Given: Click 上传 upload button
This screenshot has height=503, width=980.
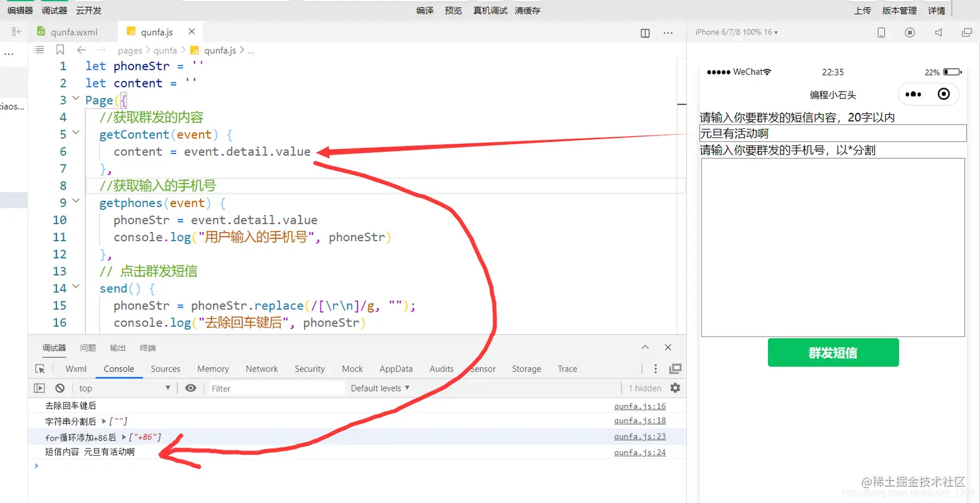Looking at the screenshot, I should click(863, 10).
